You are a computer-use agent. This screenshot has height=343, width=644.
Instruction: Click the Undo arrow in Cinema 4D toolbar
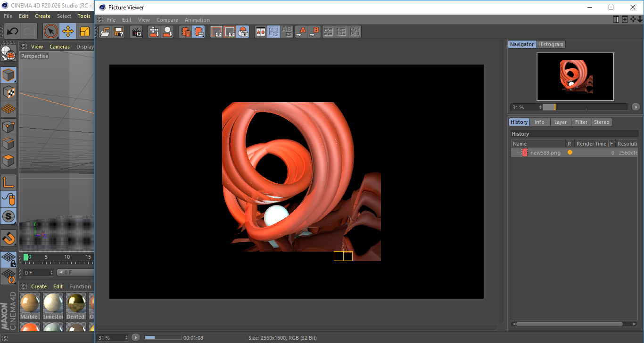click(13, 32)
